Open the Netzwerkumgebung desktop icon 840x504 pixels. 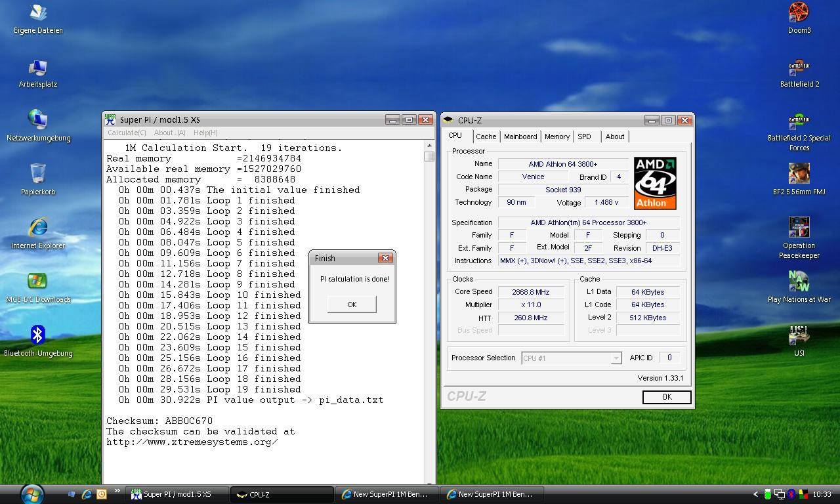[x=38, y=126]
